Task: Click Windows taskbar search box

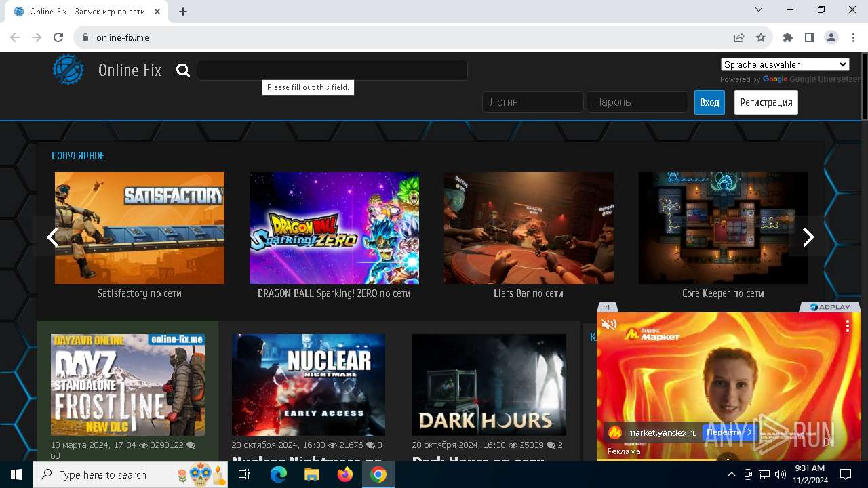Action: click(x=132, y=474)
